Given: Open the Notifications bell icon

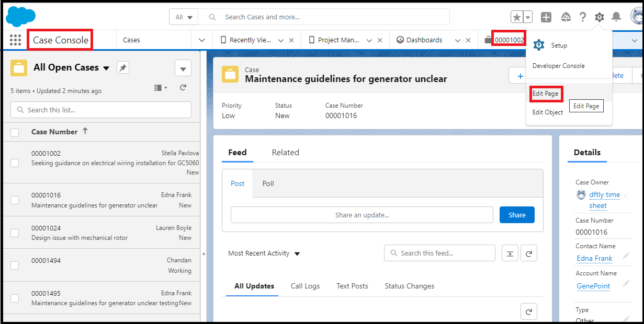Looking at the screenshot, I should pos(616,17).
